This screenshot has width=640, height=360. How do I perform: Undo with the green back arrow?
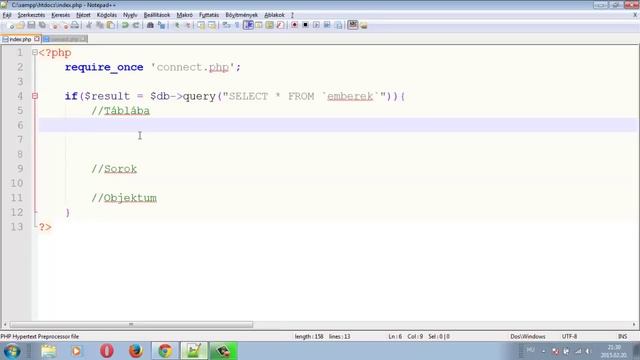[x=125, y=25]
